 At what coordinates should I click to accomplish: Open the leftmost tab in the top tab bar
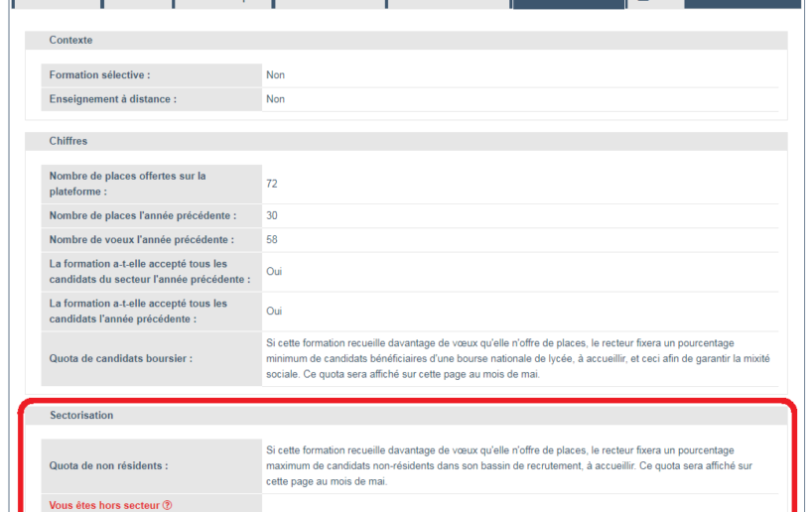tap(58, 4)
